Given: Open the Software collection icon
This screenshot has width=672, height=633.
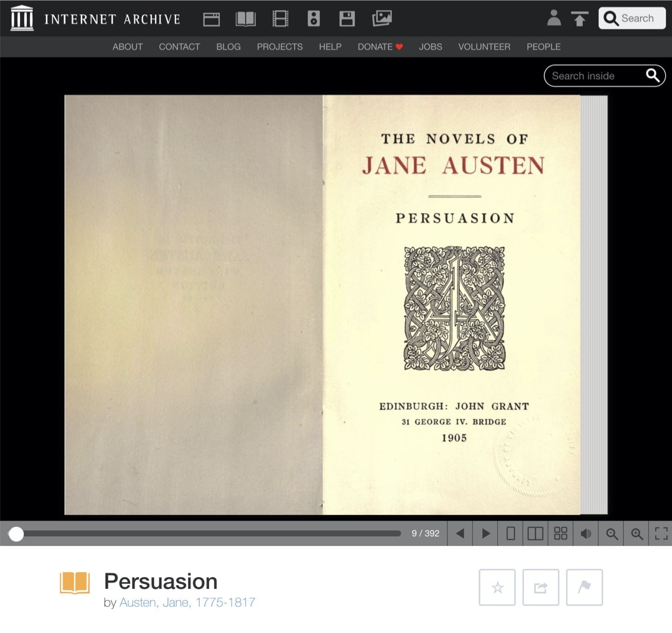Looking at the screenshot, I should pos(347,19).
